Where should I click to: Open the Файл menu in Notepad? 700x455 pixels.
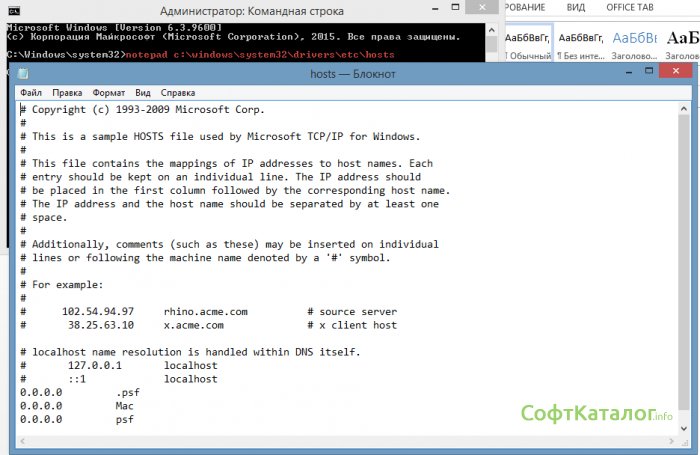[30, 92]
